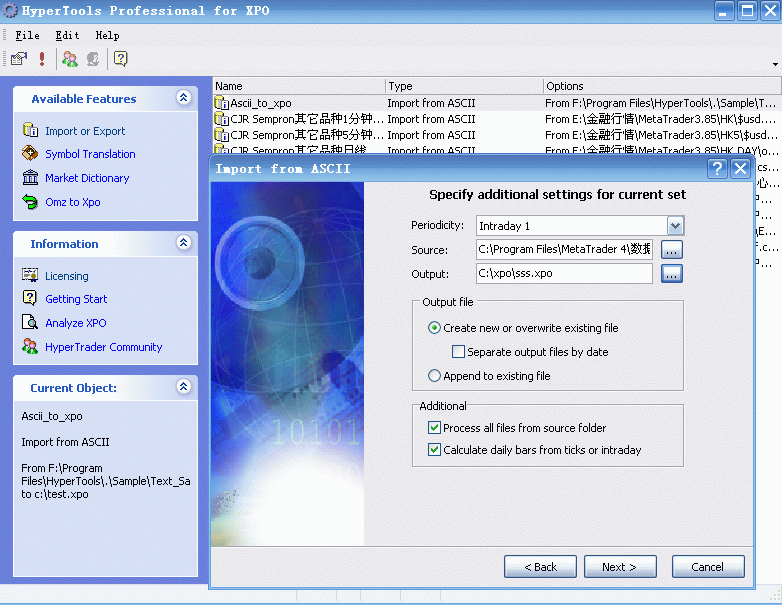Open the Symbol Translation link
This screenshot has height=605, width=782.
pyautogui.click(x=90, y=154)
